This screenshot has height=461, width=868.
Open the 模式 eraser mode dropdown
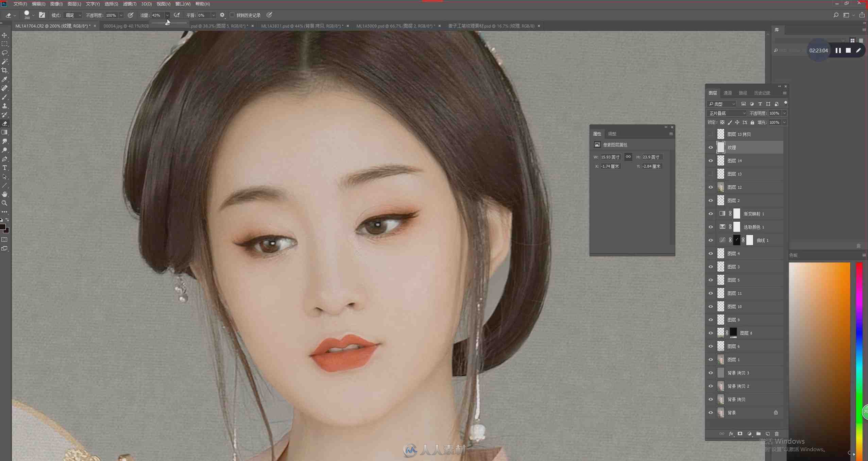point(73,15)
